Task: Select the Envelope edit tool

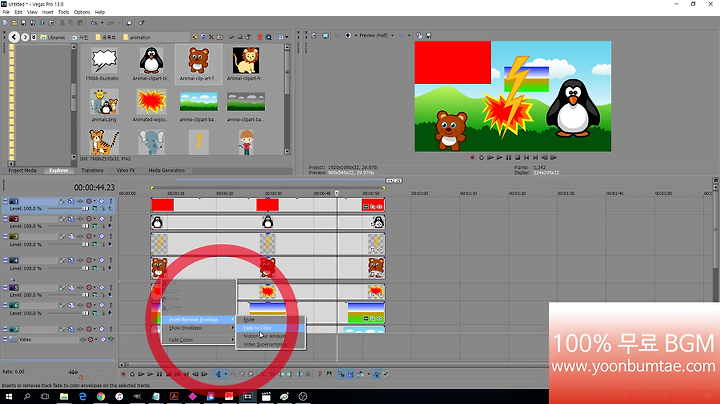Action: tap(233, 374)
